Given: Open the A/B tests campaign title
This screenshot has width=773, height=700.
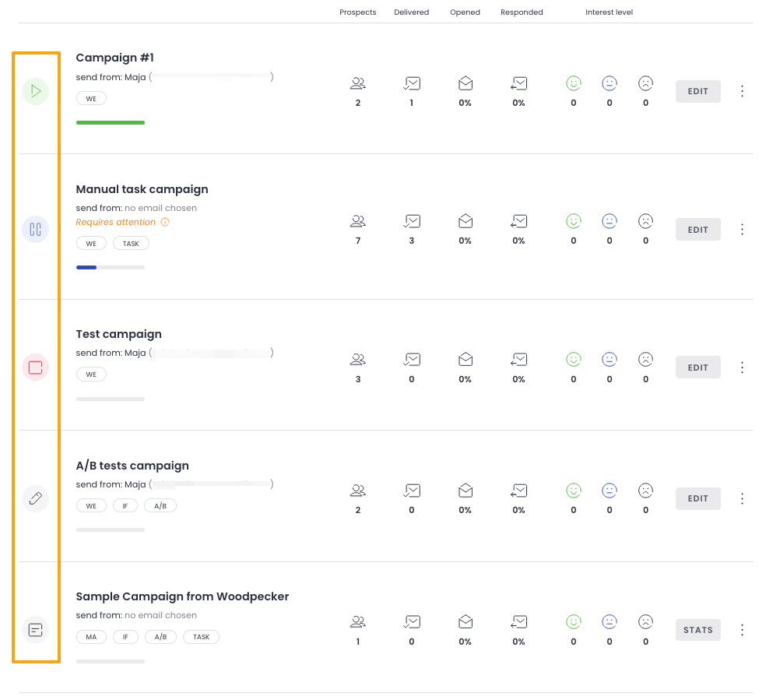Looking at the screenshot, I should point(132,466).
